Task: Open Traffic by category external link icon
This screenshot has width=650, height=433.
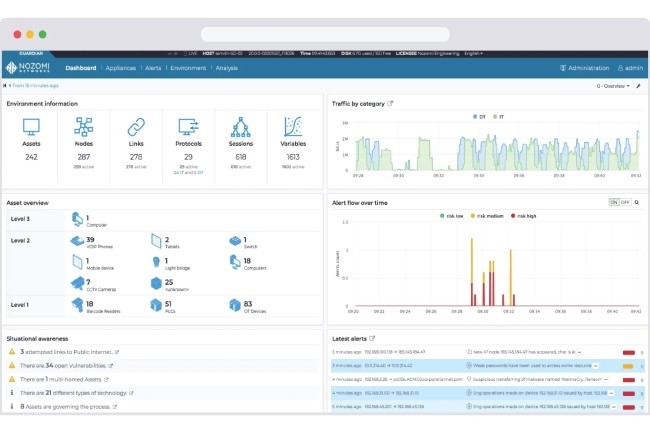Action: tap(390, 103)
